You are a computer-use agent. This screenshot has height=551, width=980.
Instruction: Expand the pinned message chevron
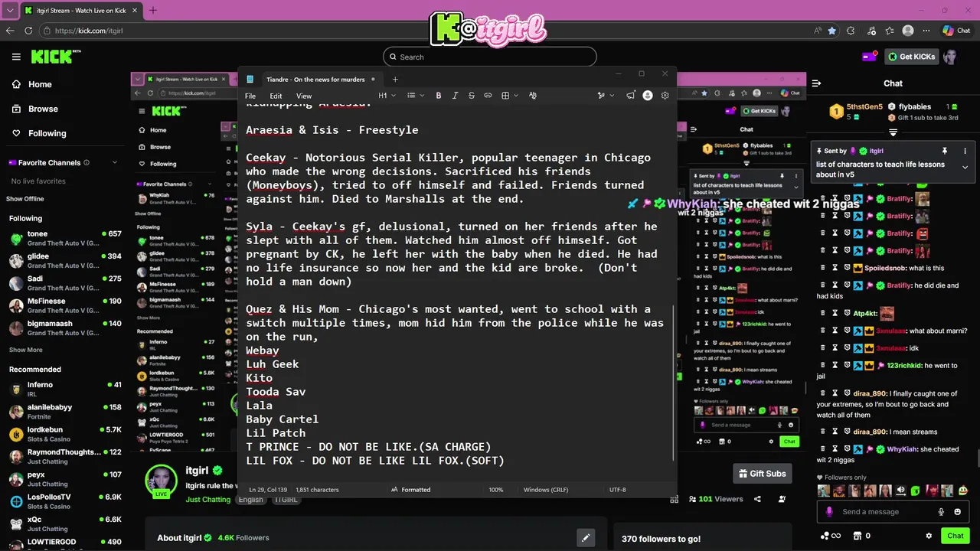coord(965,168)
